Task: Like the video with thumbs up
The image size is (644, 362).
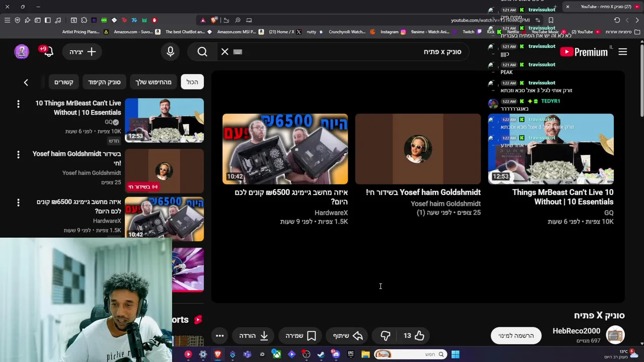Action: (x=413, y=335)
